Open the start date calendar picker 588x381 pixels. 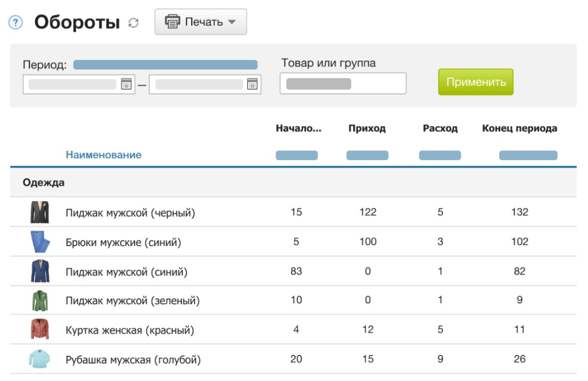tap(126, 84)
